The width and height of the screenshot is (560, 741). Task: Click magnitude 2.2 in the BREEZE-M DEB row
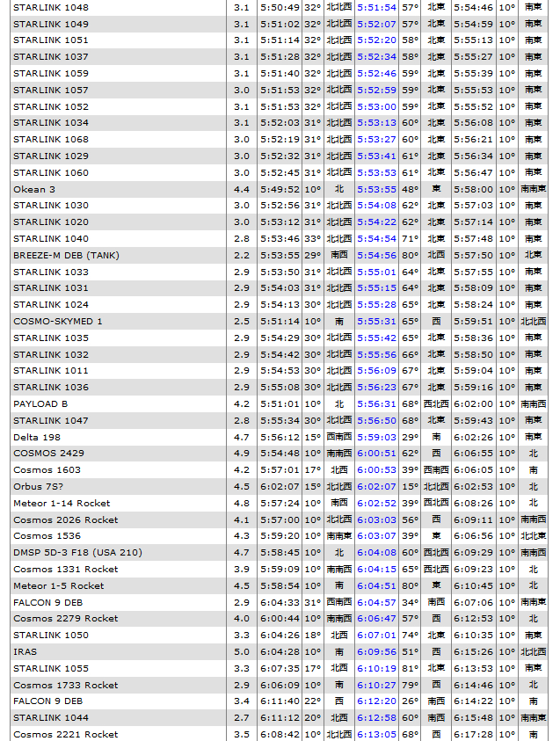[x=242, y=255]
